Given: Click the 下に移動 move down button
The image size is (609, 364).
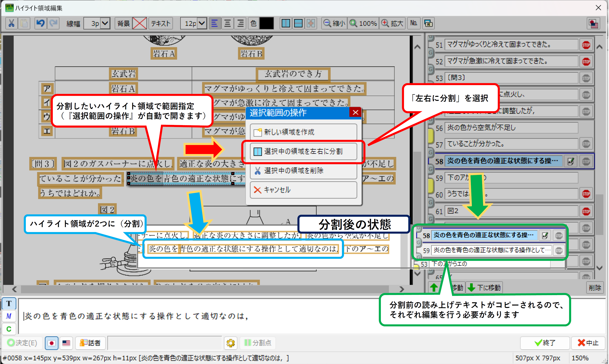Looking at the screenshot, I should (x=484, y=287).
